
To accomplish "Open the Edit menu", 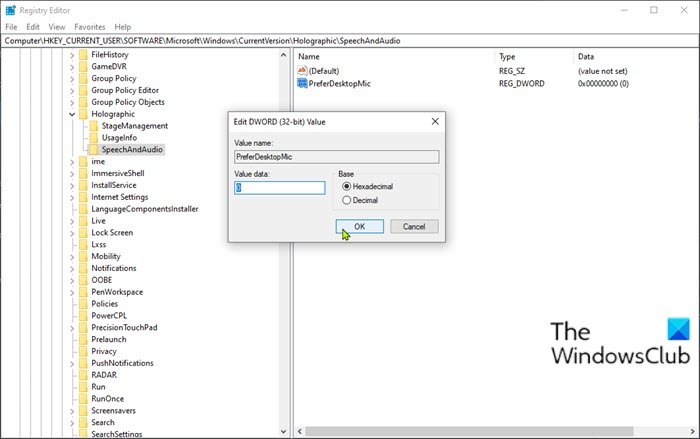I will click(33, 27).
